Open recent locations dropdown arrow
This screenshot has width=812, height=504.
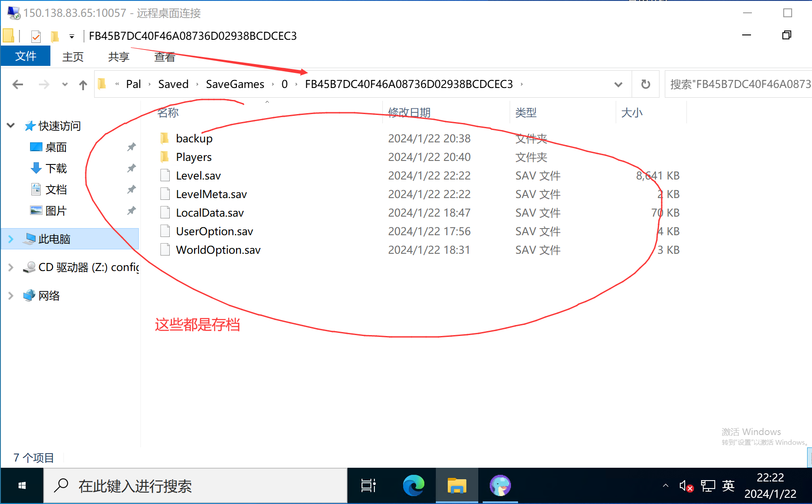(65, 84)
